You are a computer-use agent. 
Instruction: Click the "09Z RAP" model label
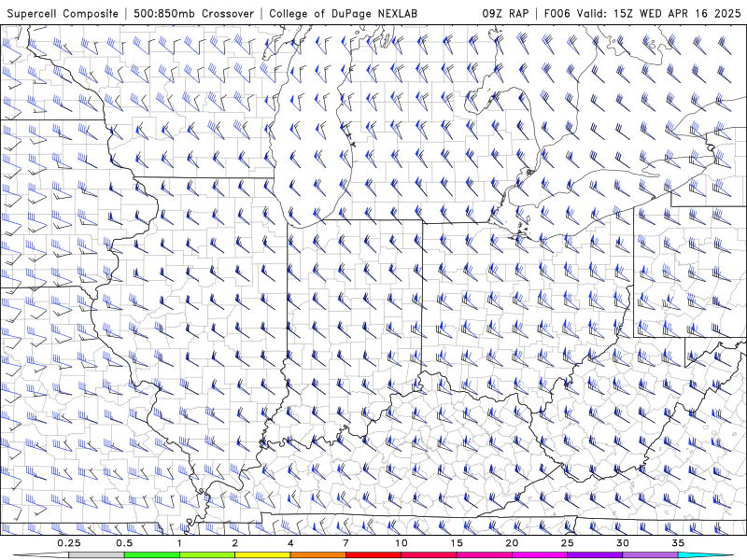point(505,13)
